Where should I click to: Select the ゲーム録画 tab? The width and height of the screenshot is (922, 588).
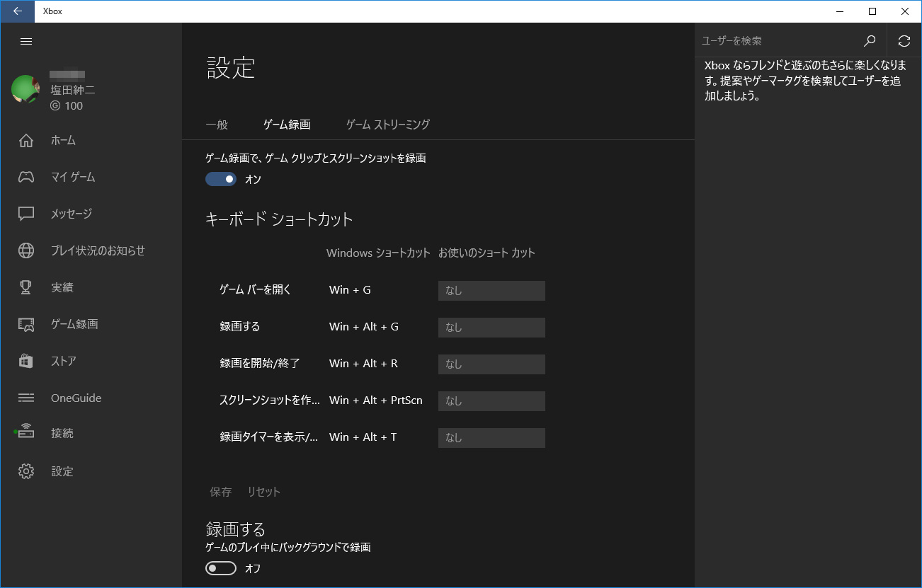click(287, 125)
